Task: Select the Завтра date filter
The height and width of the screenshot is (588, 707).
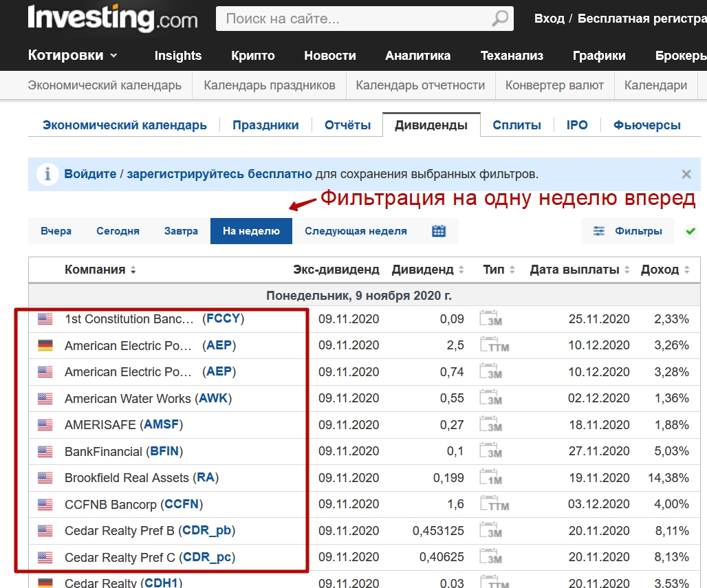Action: click(181, 231)
